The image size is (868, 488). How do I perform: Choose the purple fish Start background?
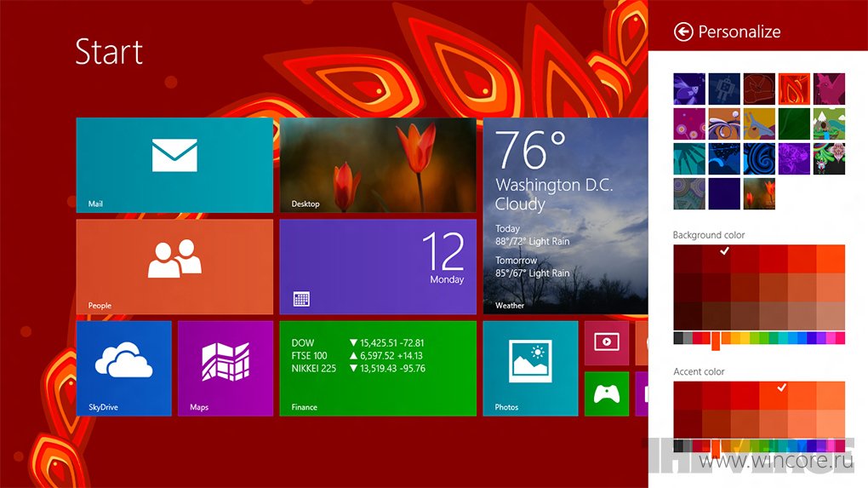pos(689,89)
